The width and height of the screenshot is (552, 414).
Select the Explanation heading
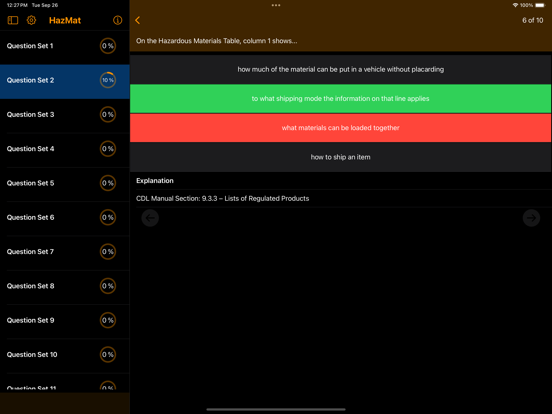(x=155, y=181)
